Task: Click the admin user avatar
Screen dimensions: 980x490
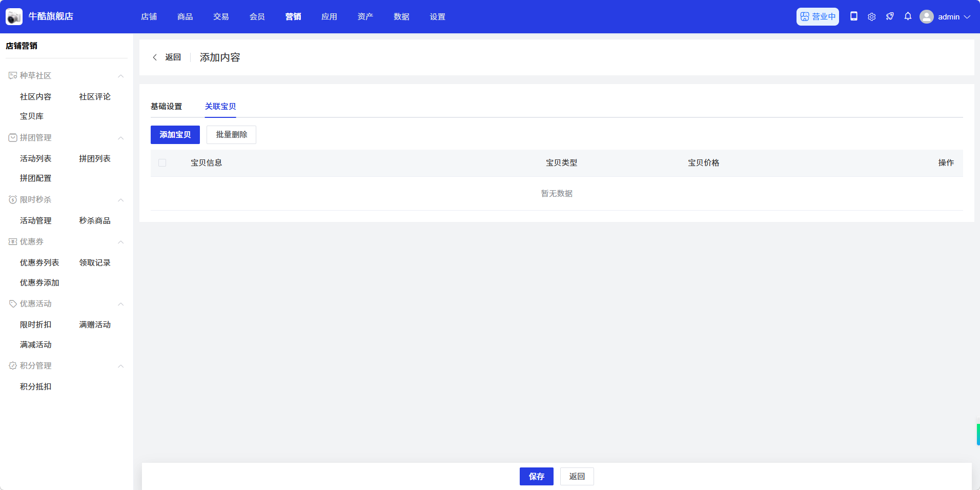Action: (x=926, y=17)
